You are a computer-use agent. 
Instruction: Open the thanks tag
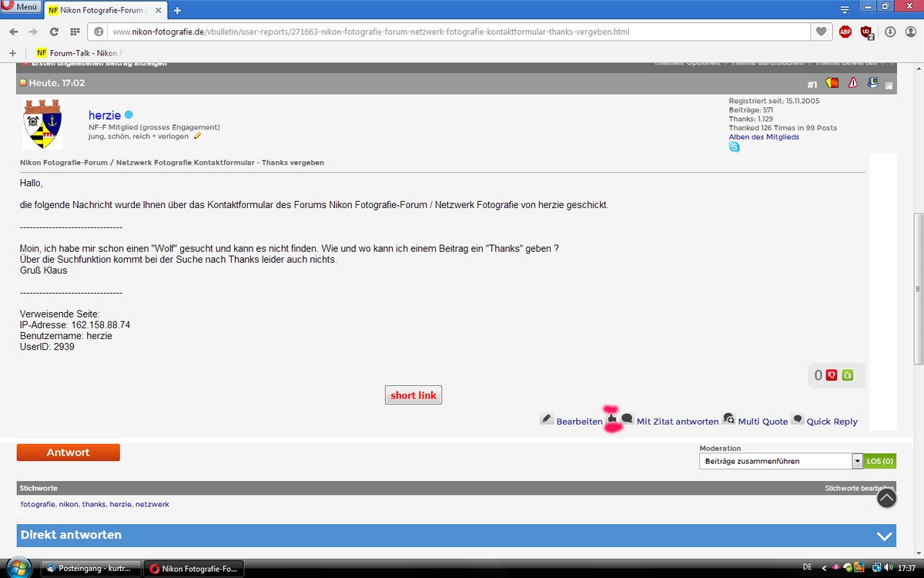tap(94, 504)
